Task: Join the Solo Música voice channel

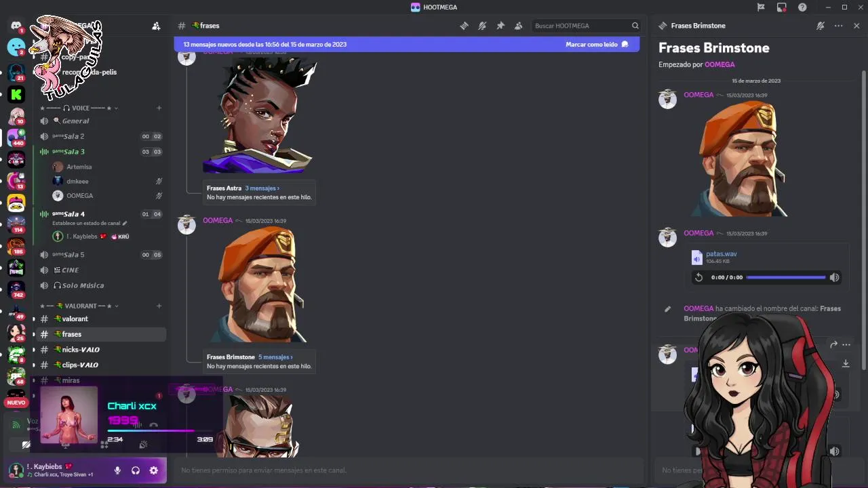Action: (x=101, y=285)
